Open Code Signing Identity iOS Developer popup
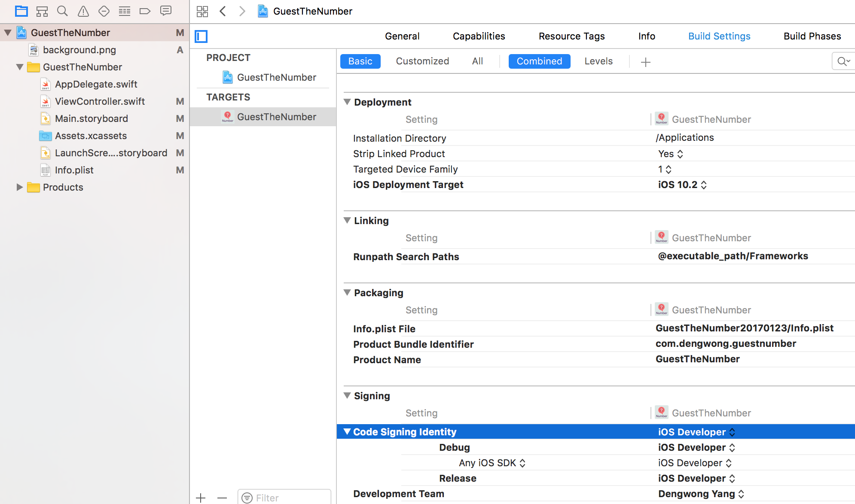The height and width of the screenshot is (504, 855). [x=697, y=432]
